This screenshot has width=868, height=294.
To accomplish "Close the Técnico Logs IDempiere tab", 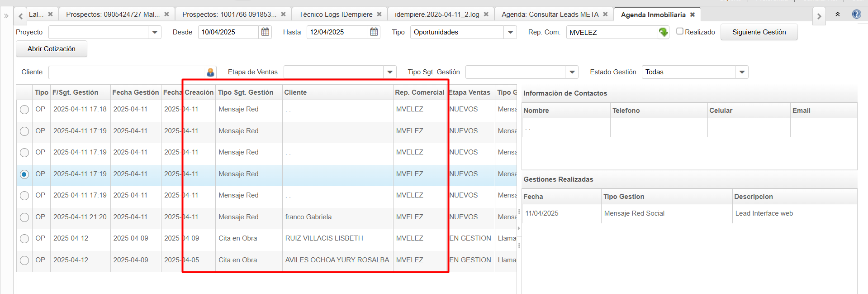I will (379, 14).
